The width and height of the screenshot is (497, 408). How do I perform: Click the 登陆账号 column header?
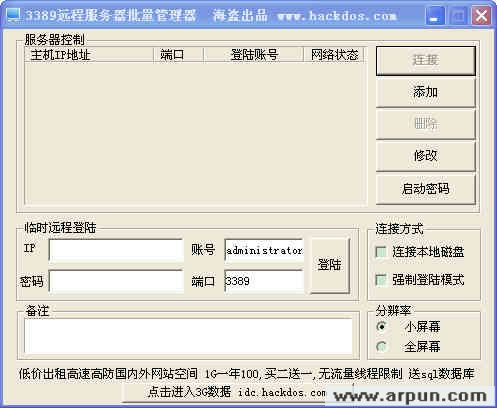pyautogui.click(x=254, y=55)
